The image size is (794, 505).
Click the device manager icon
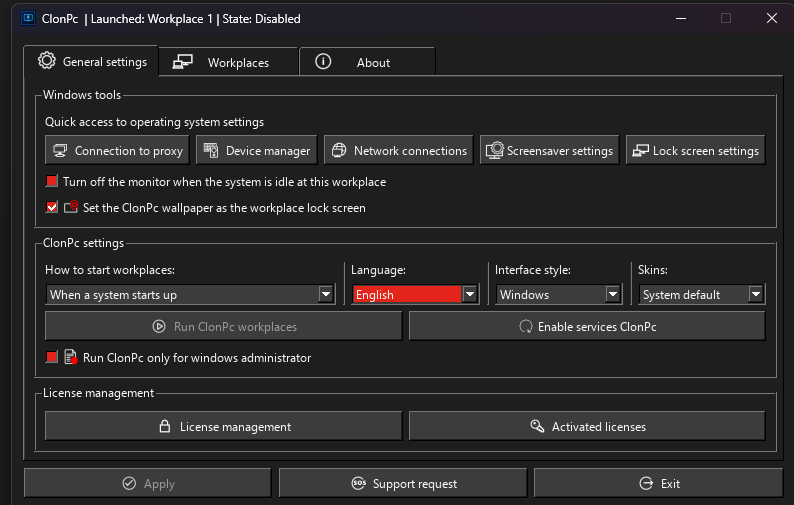[x=211, y=150]
